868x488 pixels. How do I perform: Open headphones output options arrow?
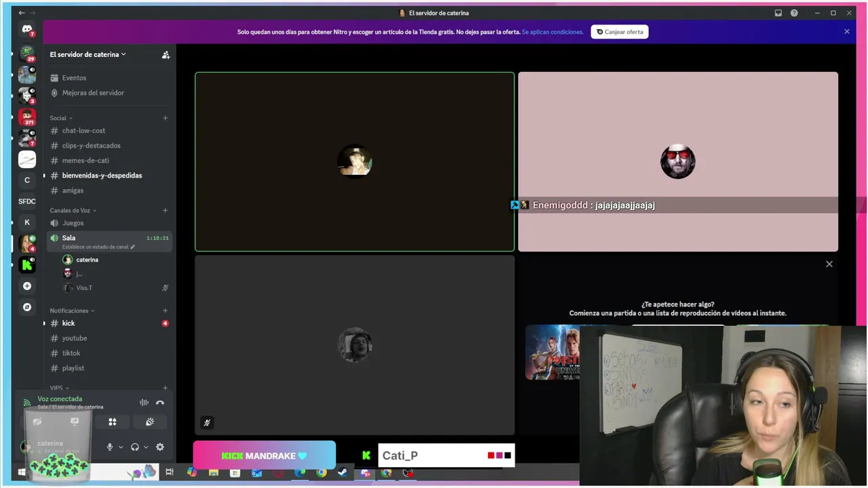[x=146, y=447]
